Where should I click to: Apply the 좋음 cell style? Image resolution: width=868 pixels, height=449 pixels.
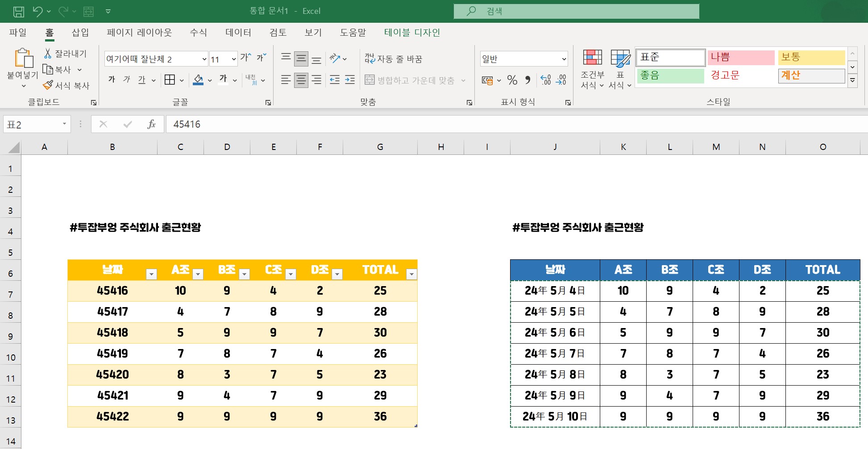[x=670, y=76]
